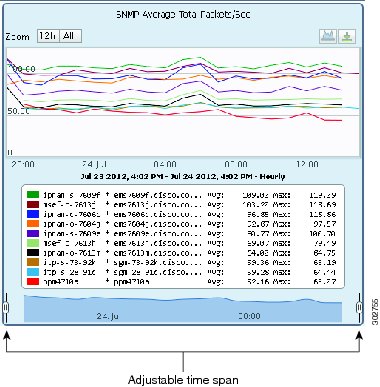This screenshot has width=380, height=387.
Task: Click the blue time span navigator area chart
Action: tap(183, 308)
